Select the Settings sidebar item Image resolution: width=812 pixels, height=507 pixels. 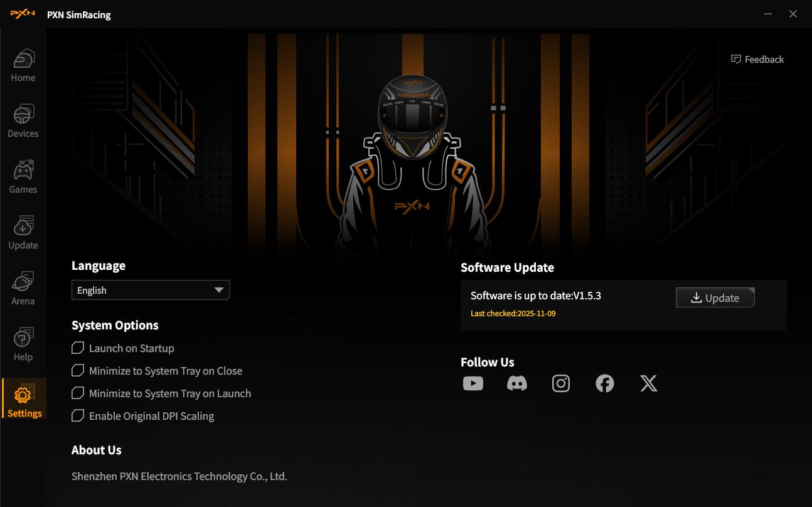pos(24,402)
